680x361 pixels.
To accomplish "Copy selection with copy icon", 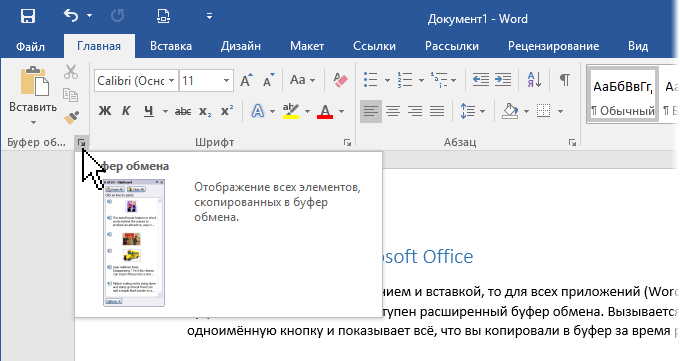I will (x=71, y=95).
